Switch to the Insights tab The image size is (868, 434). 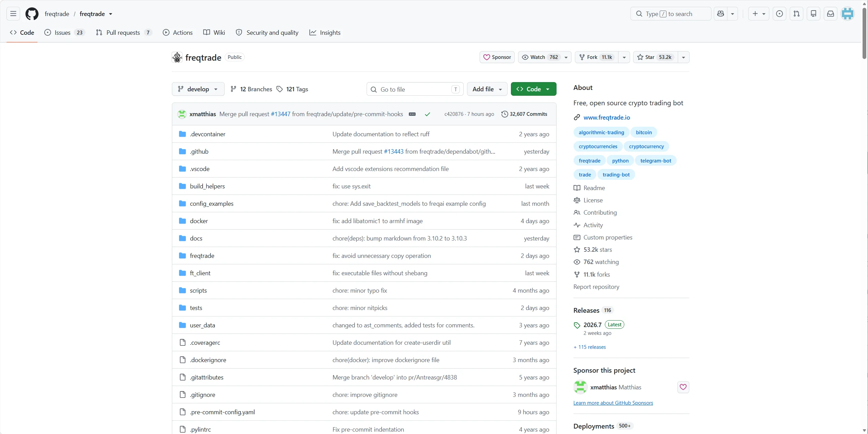coord(325,32)
